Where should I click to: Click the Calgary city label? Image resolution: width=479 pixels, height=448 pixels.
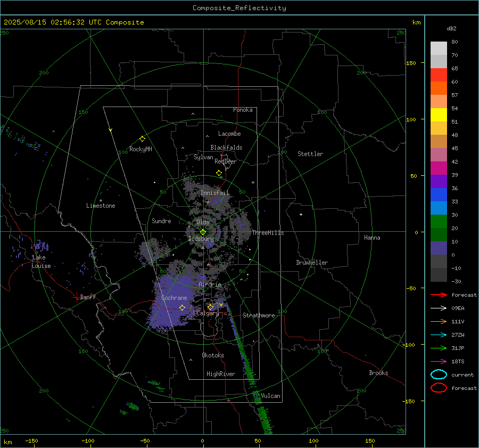pos(208,313)
